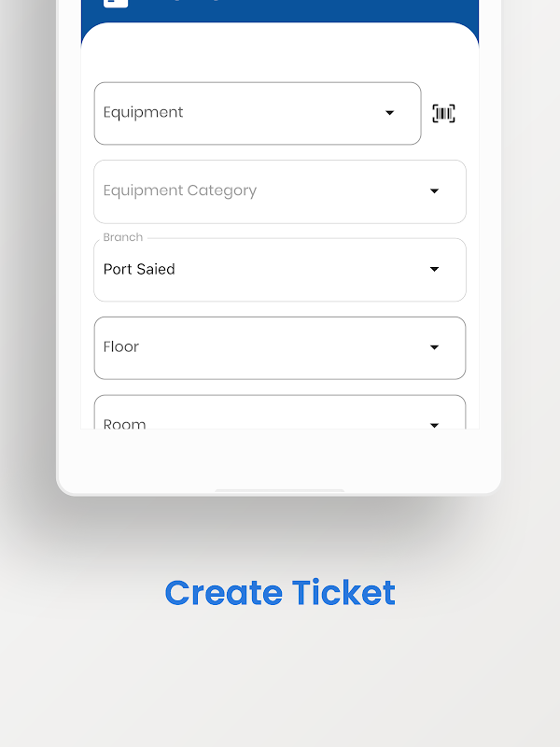The image size is (560, 747).
Task: Expand the Equipment dropdown arrow
Action: tap(390, 113)
